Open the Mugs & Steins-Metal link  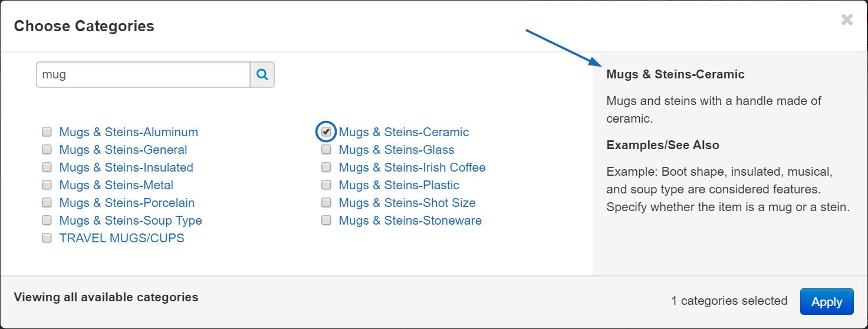coord(116,185)
